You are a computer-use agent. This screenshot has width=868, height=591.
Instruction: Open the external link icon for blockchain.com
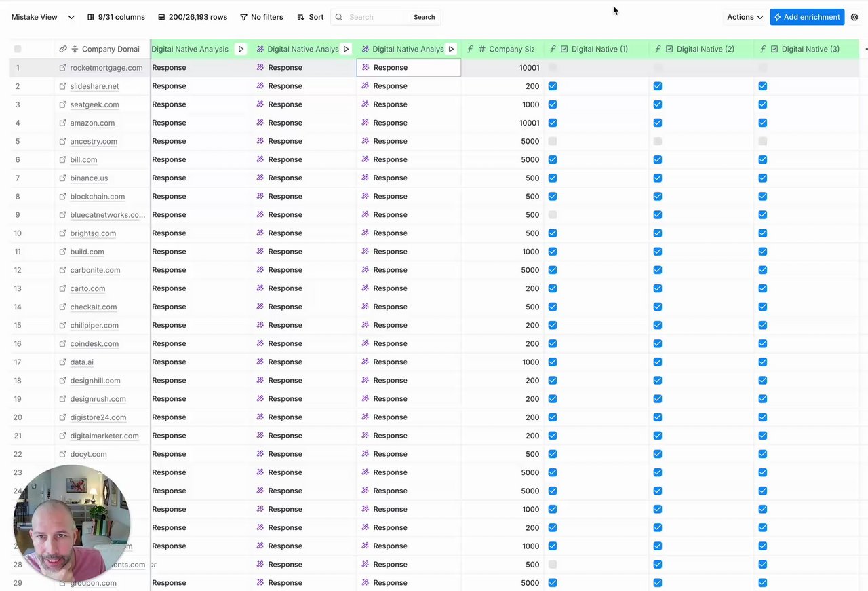pos(63,196)
